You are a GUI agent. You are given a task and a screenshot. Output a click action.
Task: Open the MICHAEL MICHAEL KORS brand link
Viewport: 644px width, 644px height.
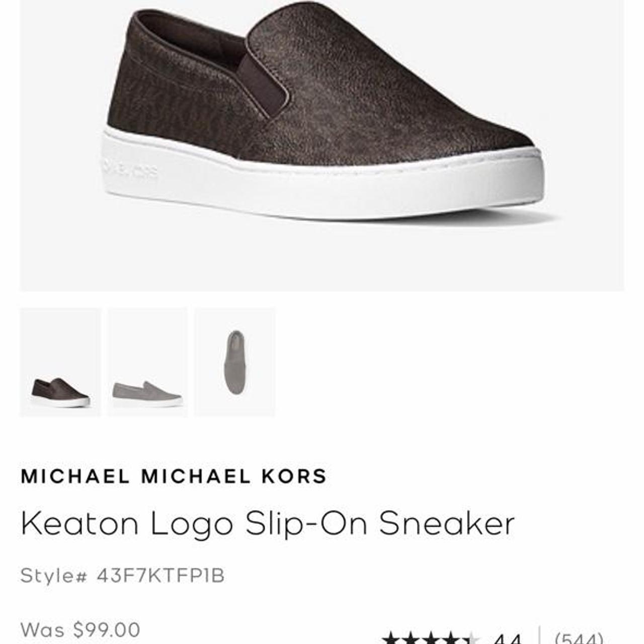pyautogui.click(x=174, y=476)
